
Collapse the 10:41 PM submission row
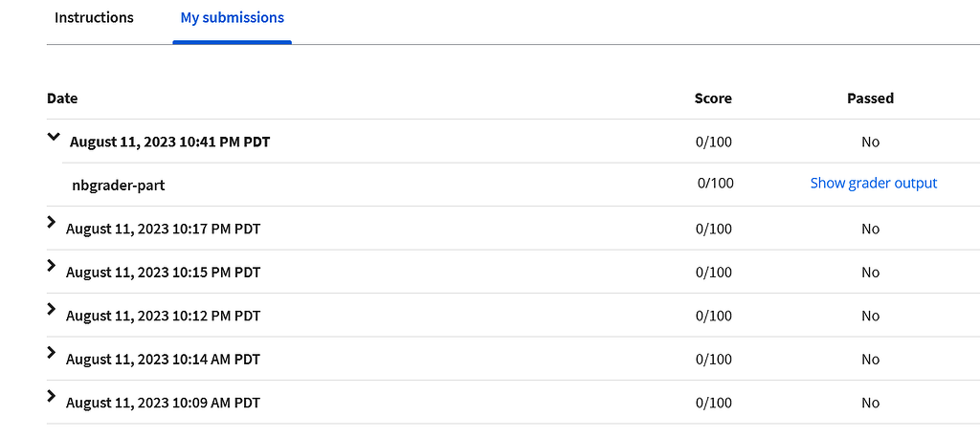coord(54,139)
